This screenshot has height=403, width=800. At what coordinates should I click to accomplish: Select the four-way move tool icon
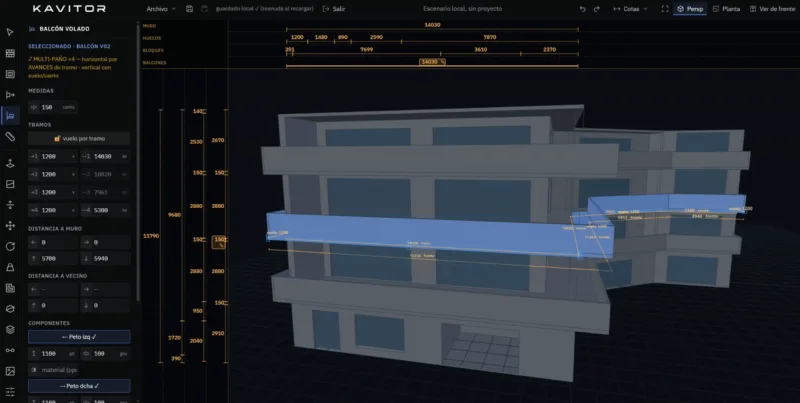10,225
